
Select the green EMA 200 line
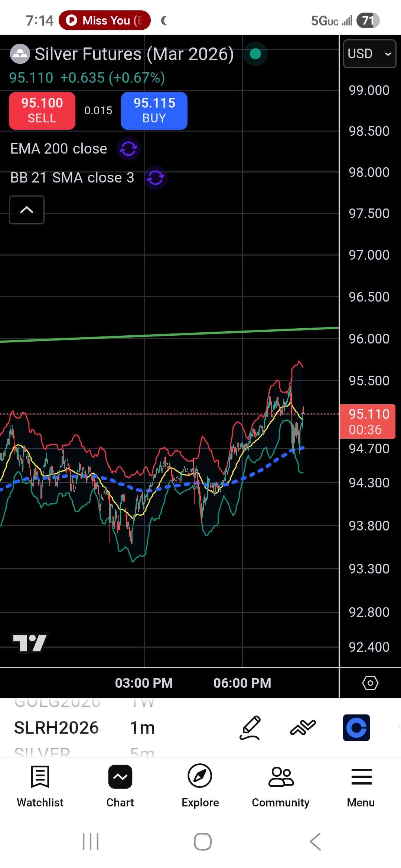pos(169,335)
